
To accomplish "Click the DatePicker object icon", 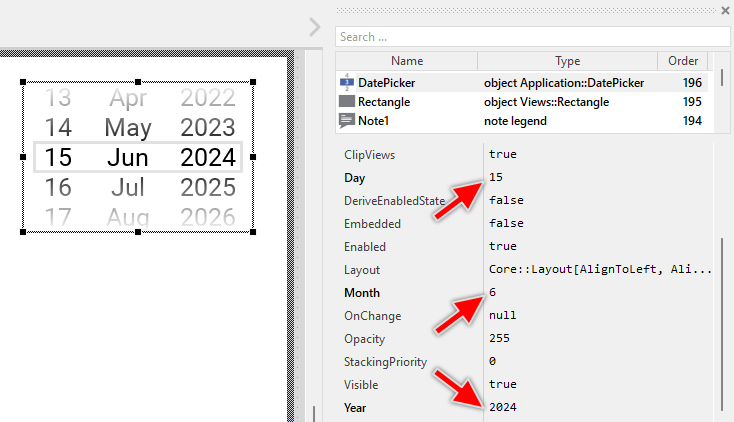I will pyautogui.click(x=346, y=83).
